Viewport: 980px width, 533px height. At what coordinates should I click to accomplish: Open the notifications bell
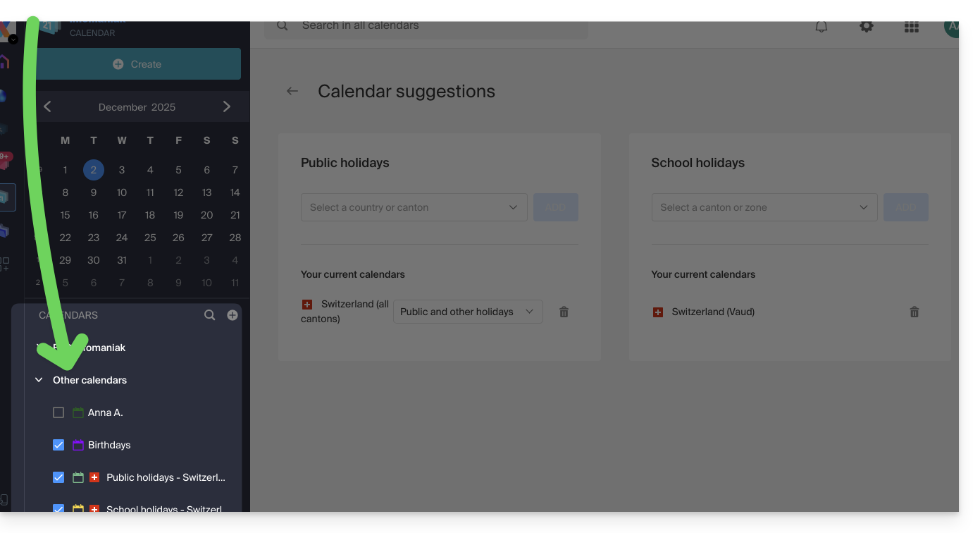[x=821, y=27]
